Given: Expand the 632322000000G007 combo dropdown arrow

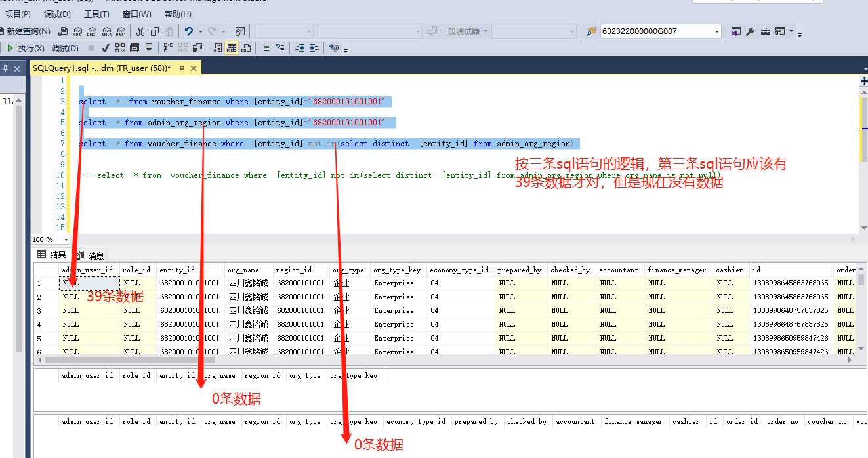Looking at the screenshot, I should point(716,31).
